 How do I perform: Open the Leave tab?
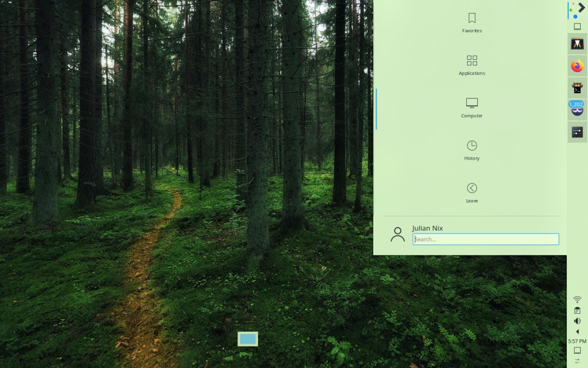[472, 194]
